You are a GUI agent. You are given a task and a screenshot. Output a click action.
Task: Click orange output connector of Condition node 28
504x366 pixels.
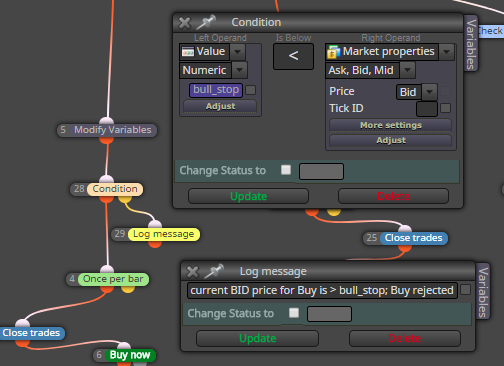pyautogui.click(x=107, y=199)
